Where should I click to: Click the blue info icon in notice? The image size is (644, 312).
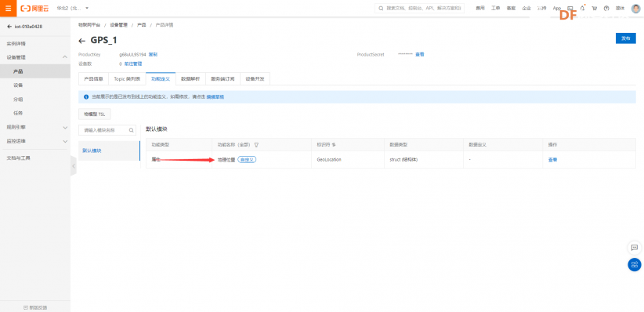coord(86,97)
